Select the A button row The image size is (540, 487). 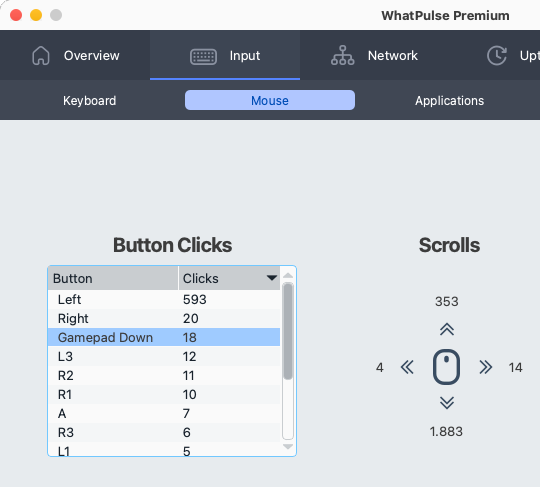point(164,413)
